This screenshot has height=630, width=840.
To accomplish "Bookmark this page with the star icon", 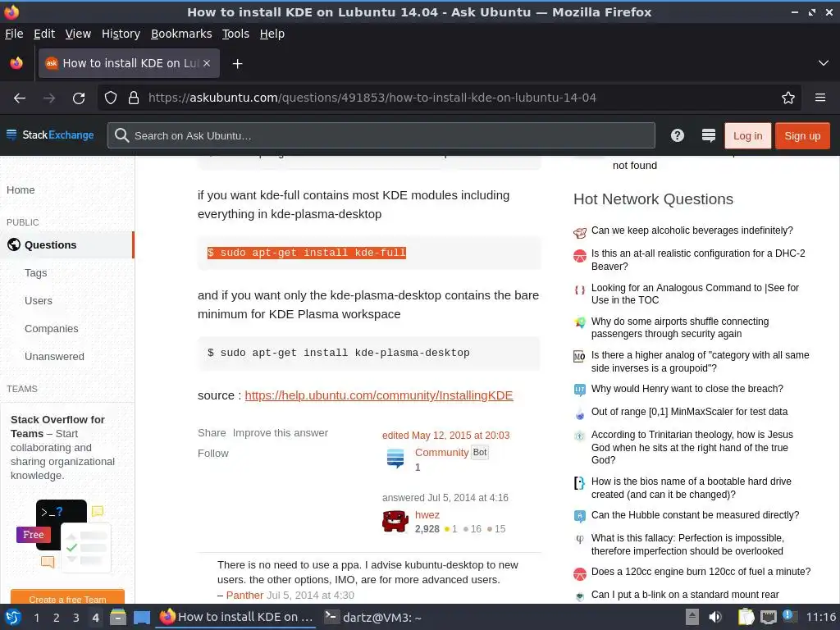I will (788, 98).
